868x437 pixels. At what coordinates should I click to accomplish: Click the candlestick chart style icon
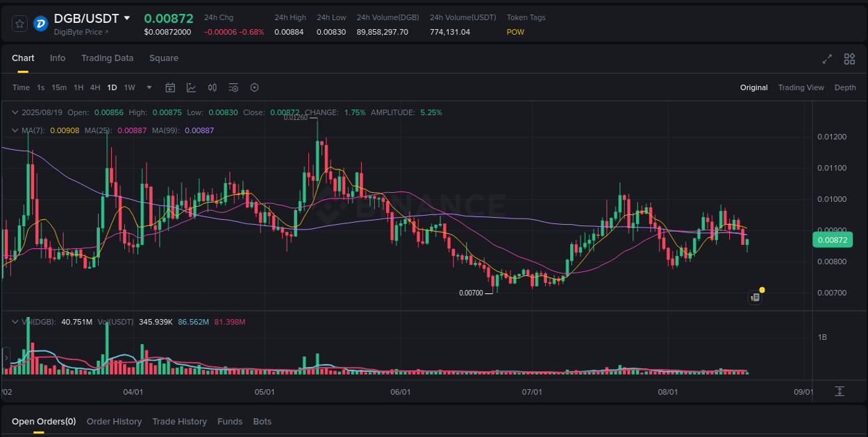click(x=212, y=87)
